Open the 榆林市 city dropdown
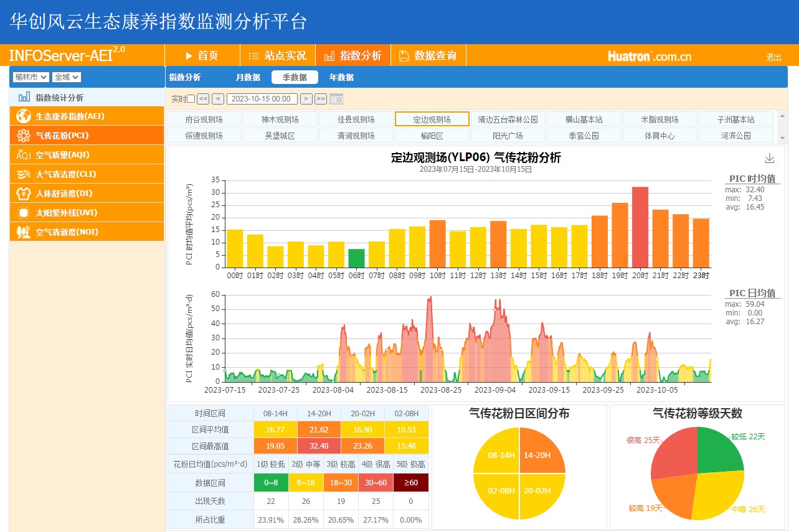The height and width of the screenshot is (532, 799). [x=31, y=77]
